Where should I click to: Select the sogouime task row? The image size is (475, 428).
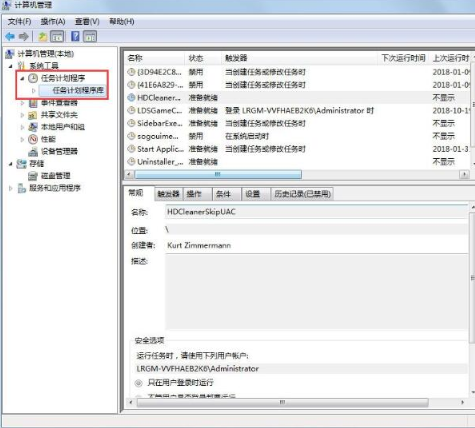pyautogui.click(x=298, y=136)
